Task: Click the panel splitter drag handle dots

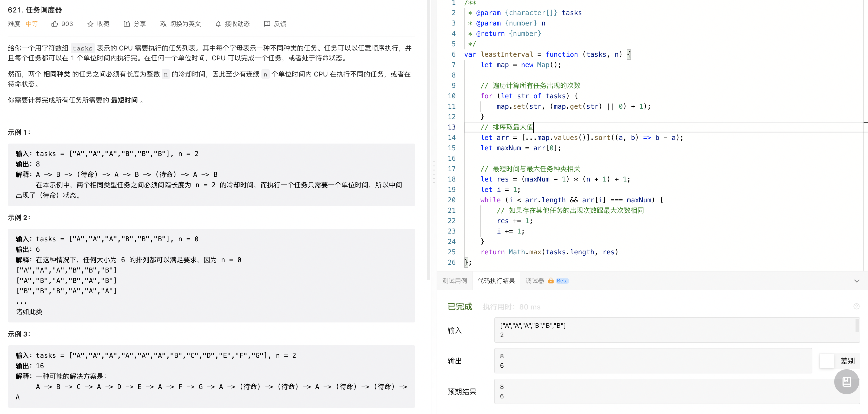Action: click(x=434, y=172)
